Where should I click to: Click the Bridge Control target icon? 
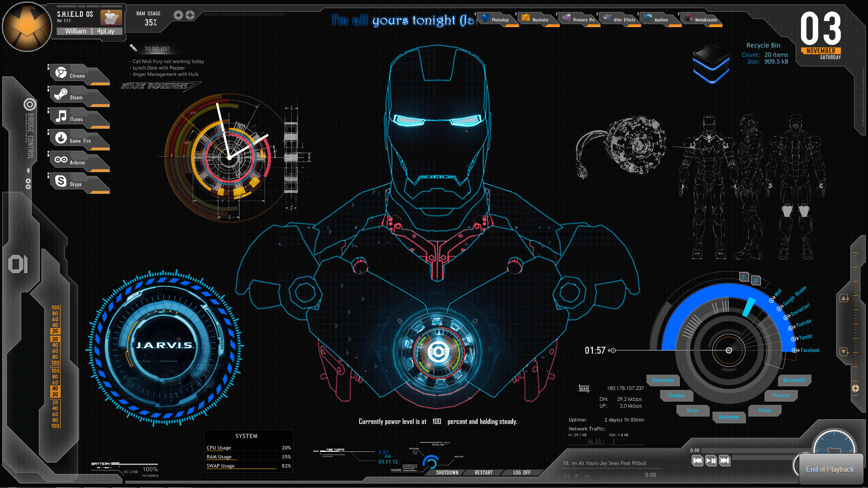30,105
